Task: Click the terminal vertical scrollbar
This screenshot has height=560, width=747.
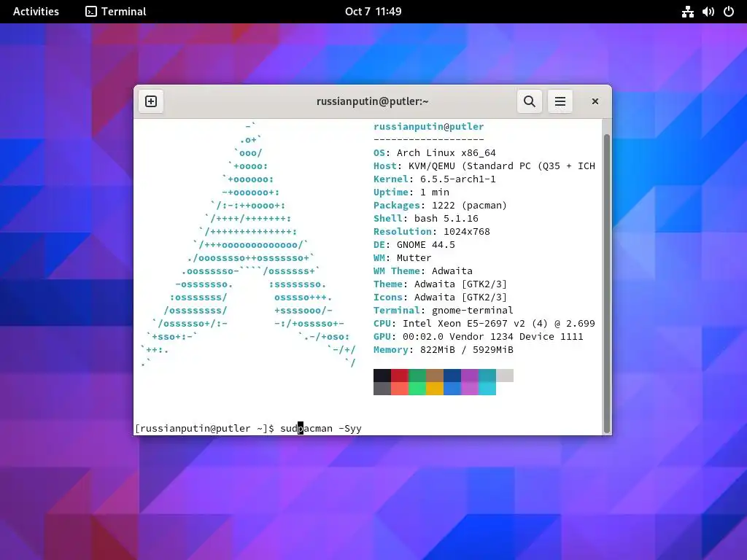Action: click(x=607, y=284)
